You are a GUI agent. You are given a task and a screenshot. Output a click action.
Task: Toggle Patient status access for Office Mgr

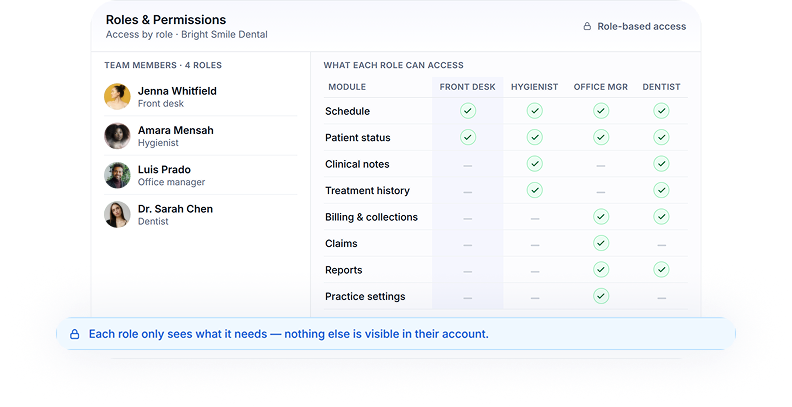coord(601,137)
